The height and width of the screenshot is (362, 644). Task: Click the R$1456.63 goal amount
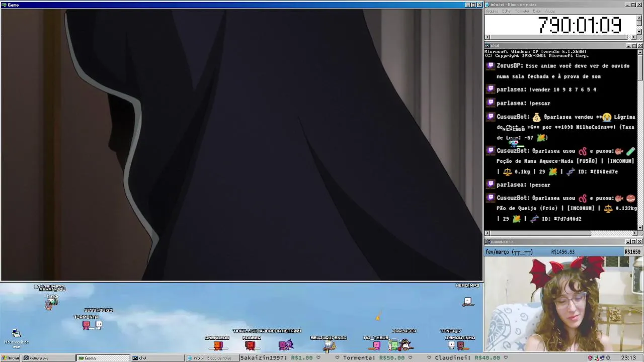coord(562,252)
